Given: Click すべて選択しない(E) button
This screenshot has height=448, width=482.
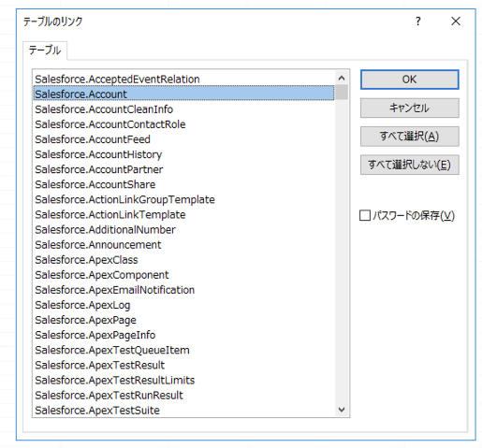Looking at the screenshot, I should tap(409, 165).
